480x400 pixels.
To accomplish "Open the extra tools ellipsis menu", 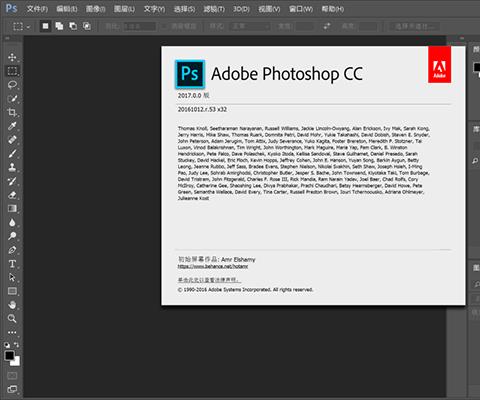I will 12,332.
